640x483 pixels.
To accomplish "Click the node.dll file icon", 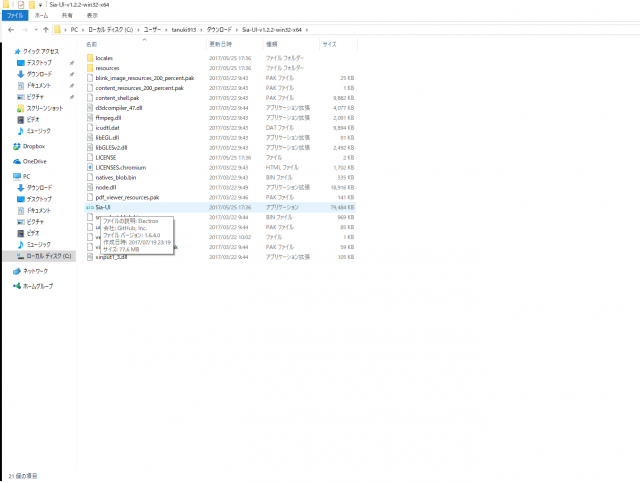I will coord(90,187).
